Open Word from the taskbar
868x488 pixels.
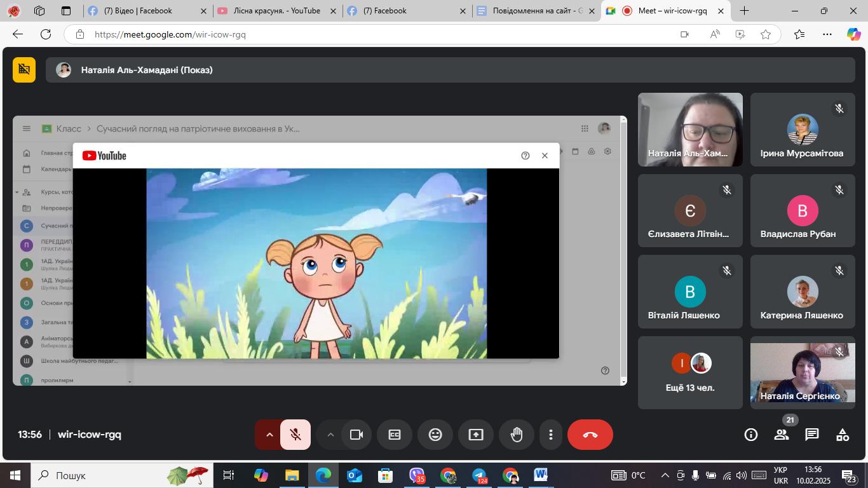[541, 475]
